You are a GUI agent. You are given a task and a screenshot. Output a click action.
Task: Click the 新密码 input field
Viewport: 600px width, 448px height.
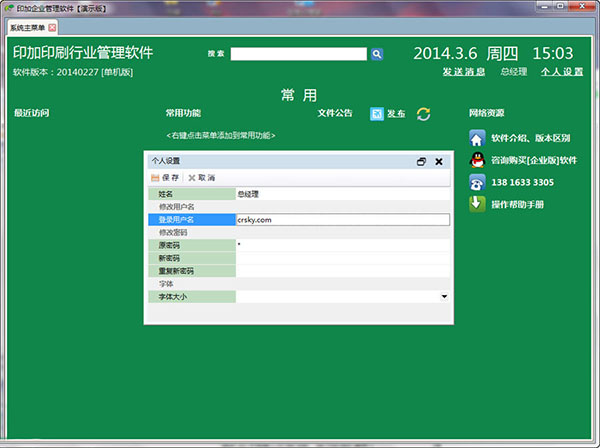pyautogui.click(x=342, y=258)
